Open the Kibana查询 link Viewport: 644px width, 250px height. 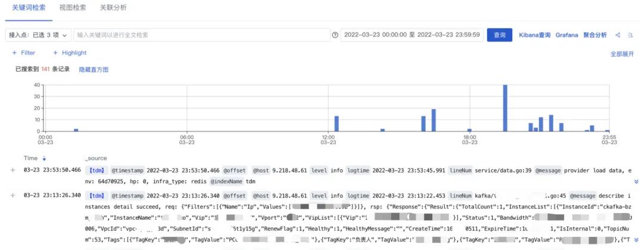(x=534, y=35)
